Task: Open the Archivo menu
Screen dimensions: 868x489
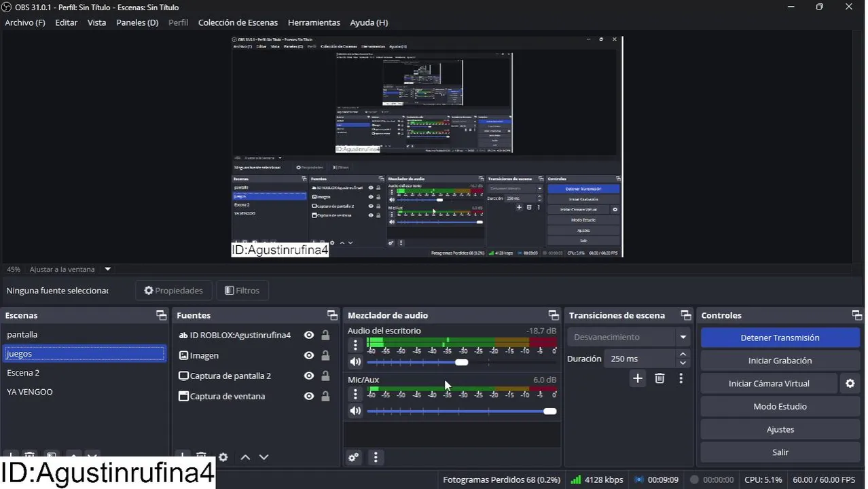Action: click(x=25, y=22)
